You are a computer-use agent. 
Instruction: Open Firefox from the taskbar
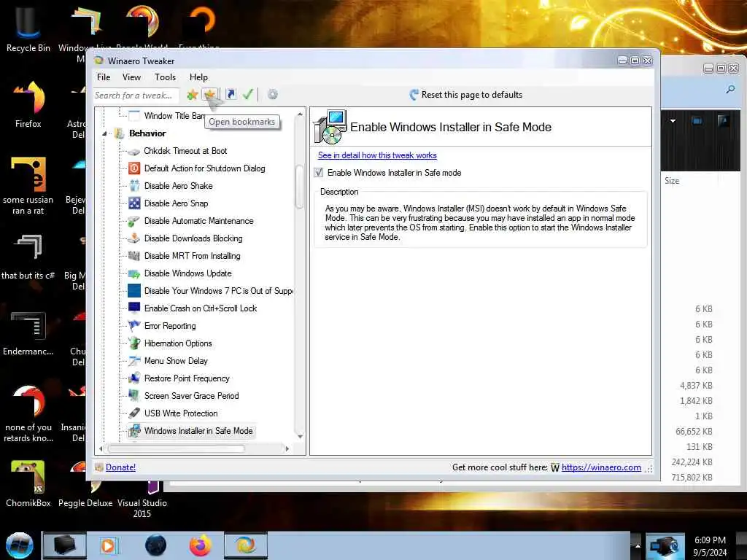coord(200,545)
